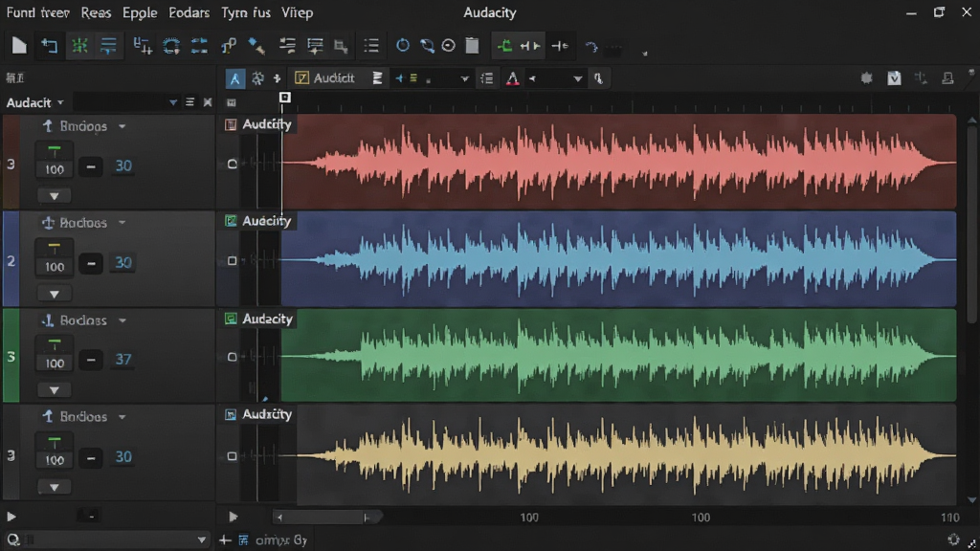Click the dashed circular loop icon
The width and height of the screenshot is (980, 551).
point(171,46)
